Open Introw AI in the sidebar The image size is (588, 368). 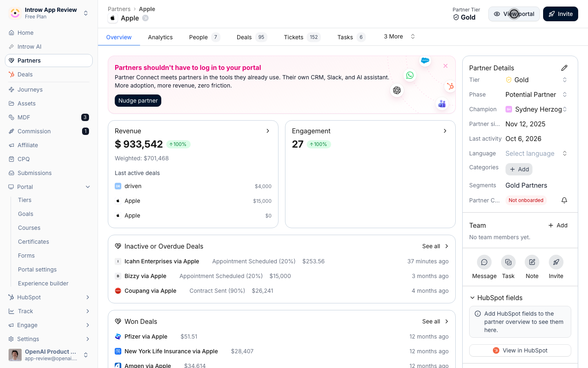49,47
